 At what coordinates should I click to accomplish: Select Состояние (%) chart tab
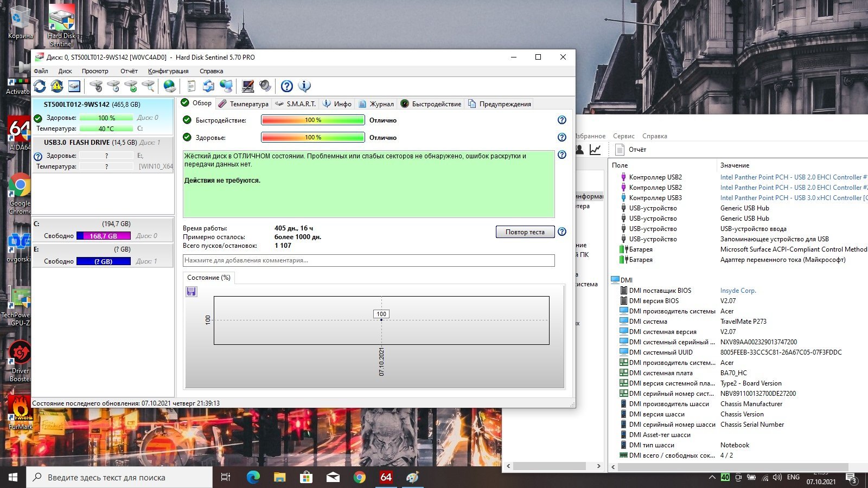209,278
